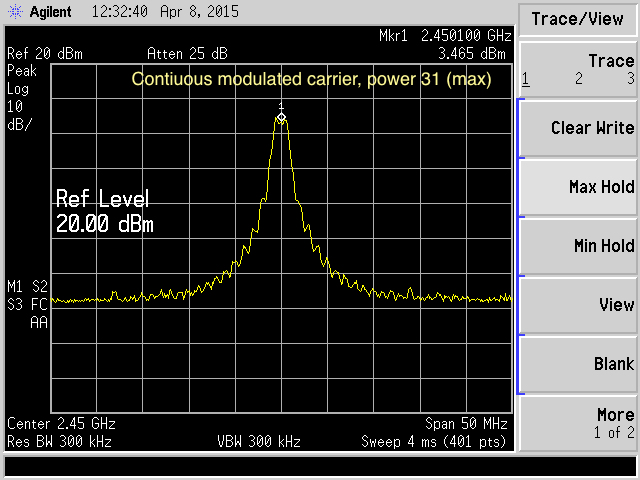Image resolution: width=640 pixels, height=480 pixels.
Task: Click the time 12:32:40 in header
Action: tap(120, 12)
